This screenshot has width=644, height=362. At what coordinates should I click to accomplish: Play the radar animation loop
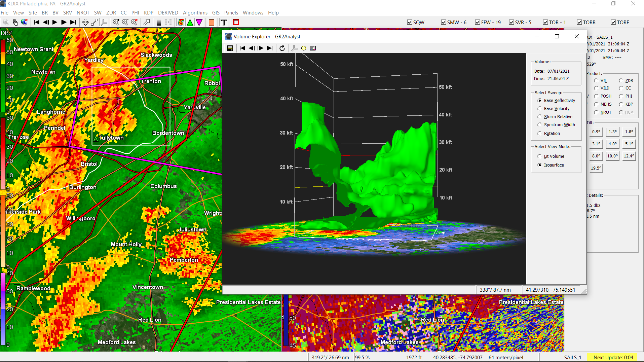[x=55, y=22]
